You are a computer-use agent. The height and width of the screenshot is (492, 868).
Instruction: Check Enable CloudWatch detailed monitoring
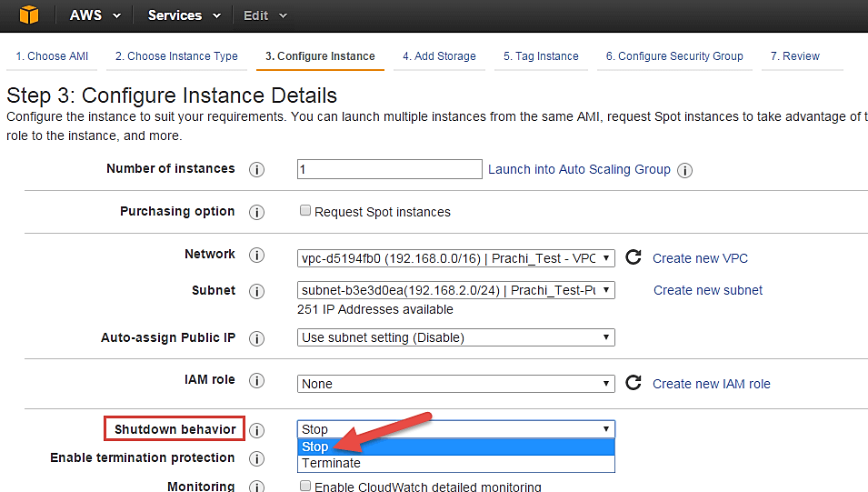pos(305,487)
